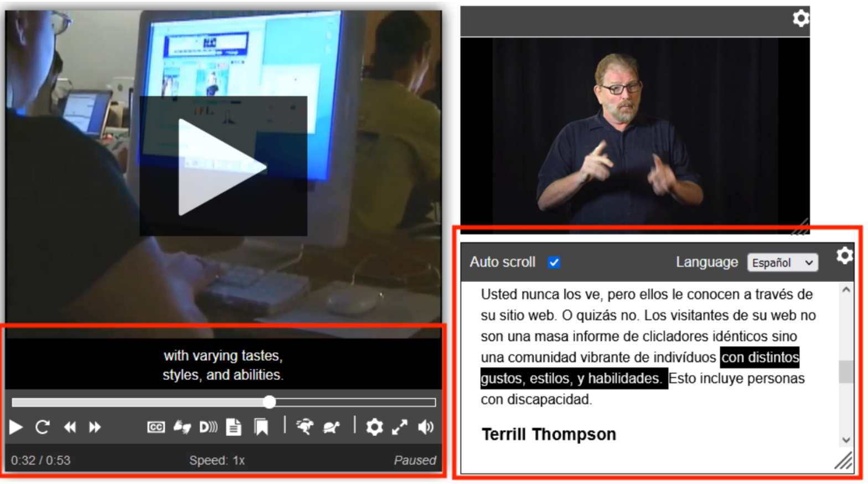
Task: Toggle closed captions with the CC icon
Action: click(x=156, y=428)
